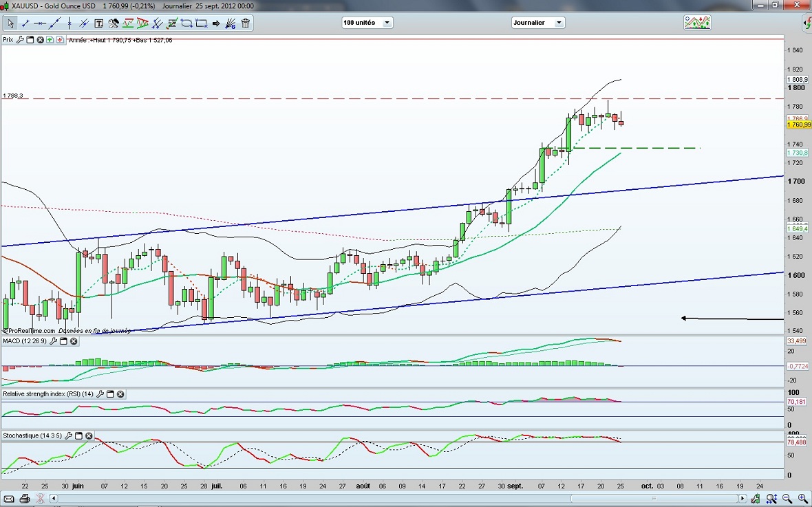Open the chart templates icon dropdown
This screenshot has height=507, width=812.
pyautogui.click(x=697, y=23)
